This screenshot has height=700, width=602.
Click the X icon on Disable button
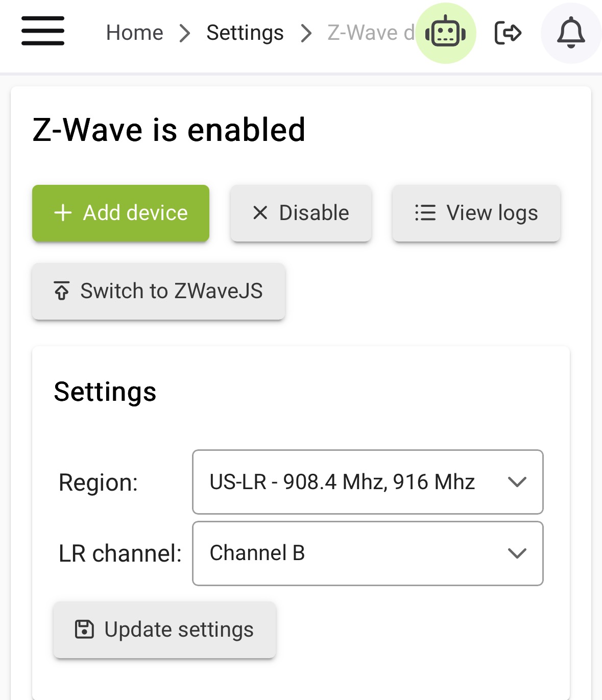click(x=260, y=213)
